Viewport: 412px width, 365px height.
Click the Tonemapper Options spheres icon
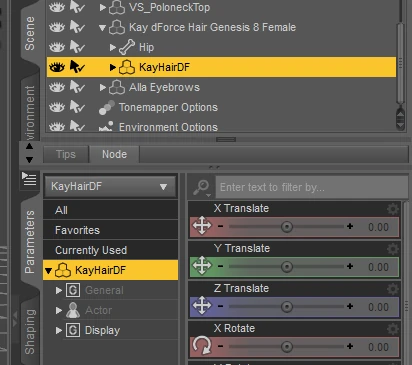(107, 107)
